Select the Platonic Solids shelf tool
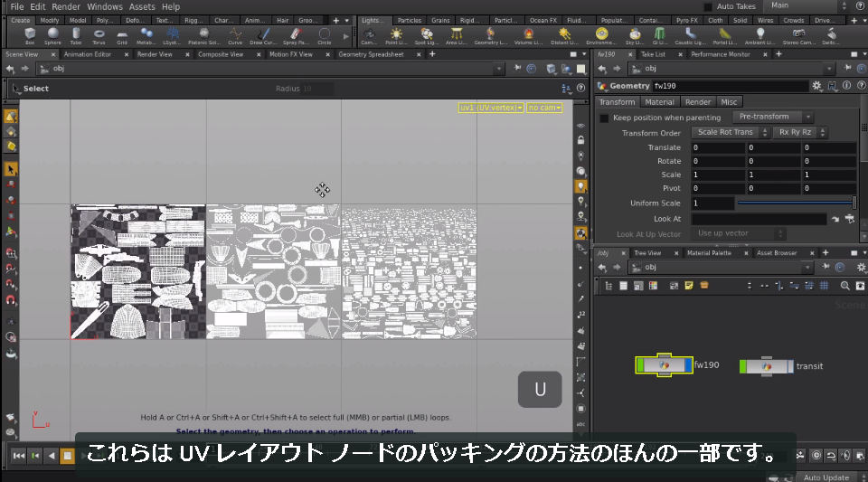Screen dimensions: 868x482 pos(204,36)
